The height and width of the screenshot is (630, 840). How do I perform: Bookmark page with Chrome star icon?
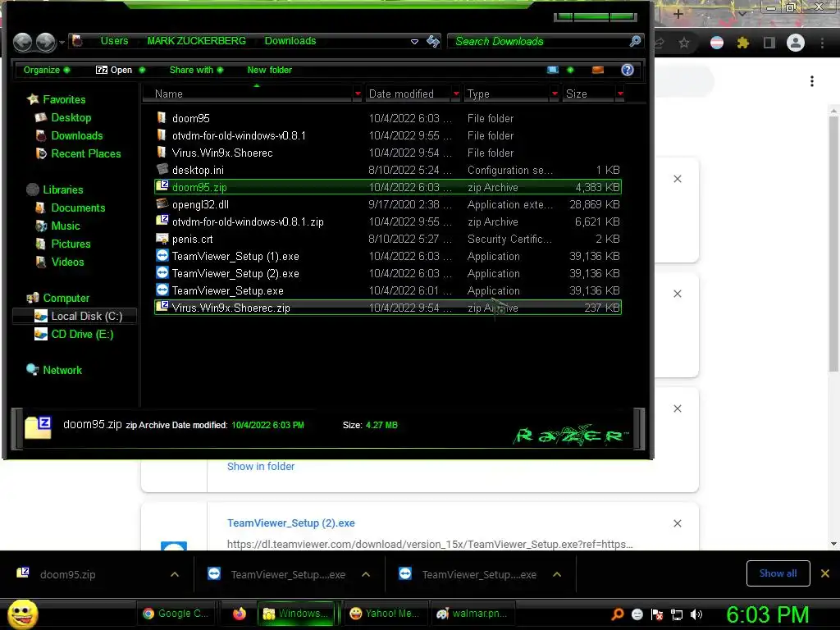[x=684, y=43]
